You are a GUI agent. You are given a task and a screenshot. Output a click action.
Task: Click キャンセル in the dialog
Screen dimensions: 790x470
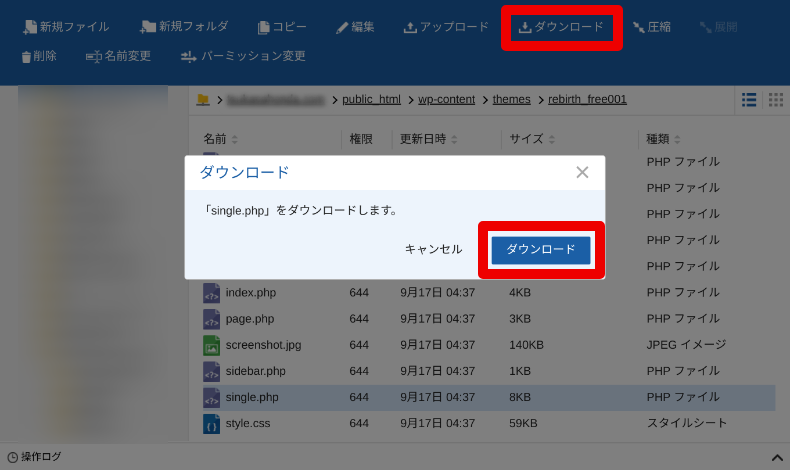pos(434,249)
